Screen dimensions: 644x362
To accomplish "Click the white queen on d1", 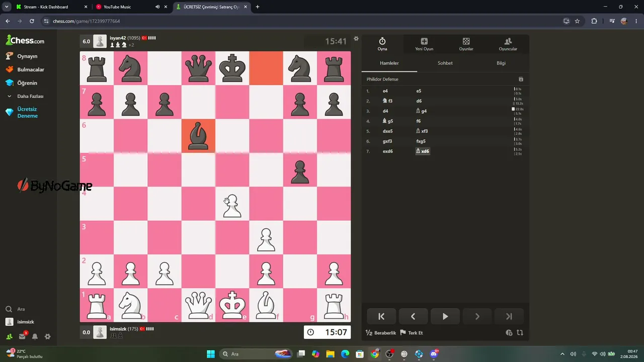I will tap(198, 305).
